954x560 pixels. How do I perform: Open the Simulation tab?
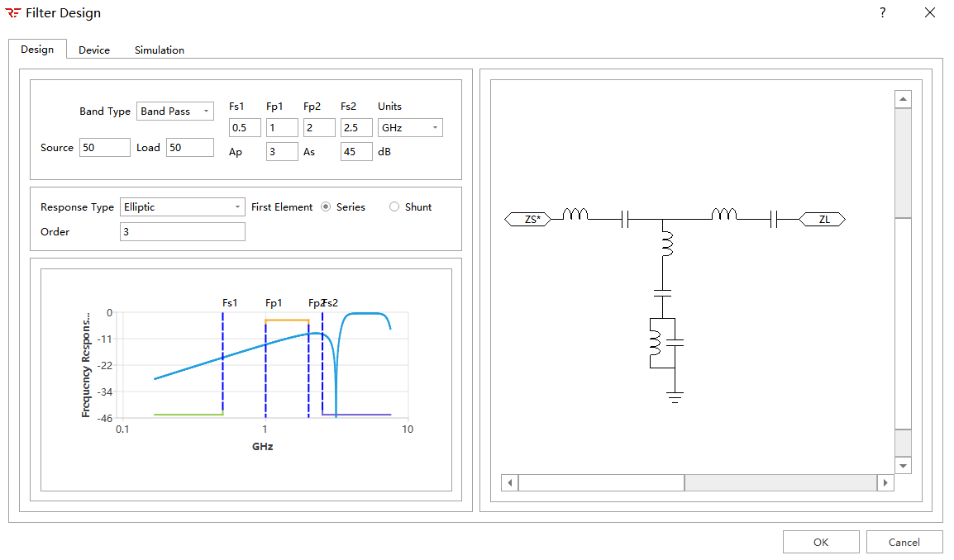coord(160,50)
